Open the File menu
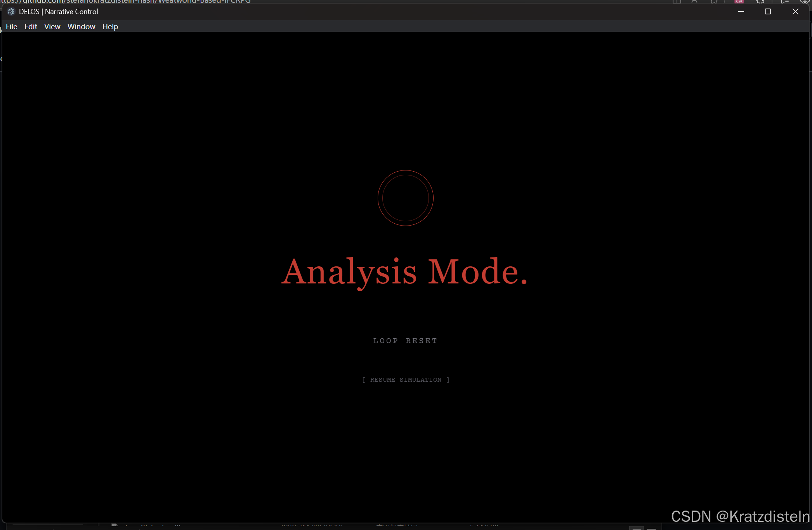 click(11, 26)
